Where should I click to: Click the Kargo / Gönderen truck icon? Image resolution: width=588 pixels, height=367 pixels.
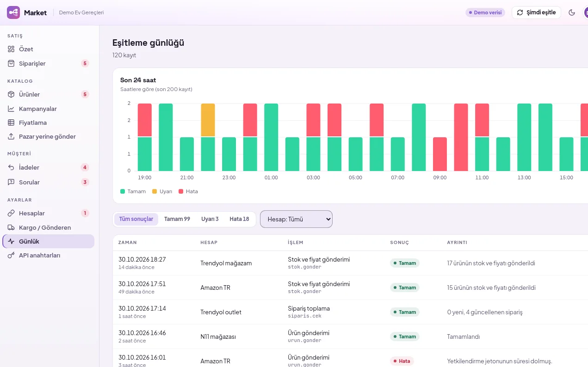[12, 227]
